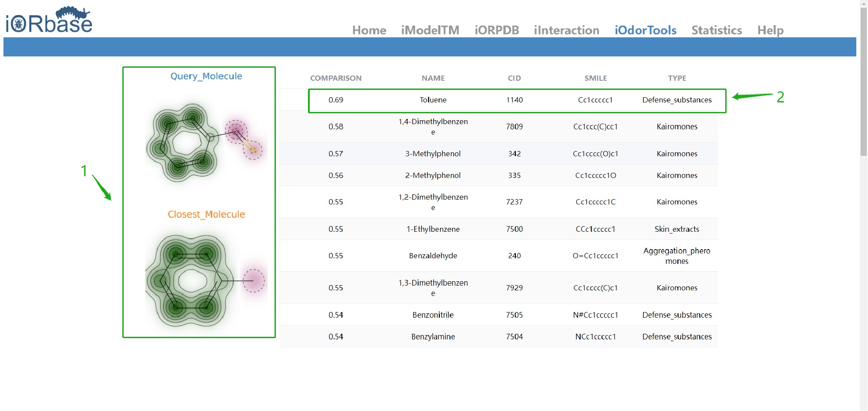Click the NAME column header
The width and height of the screenshot is (868, 411).
click(x=433, y=78)
